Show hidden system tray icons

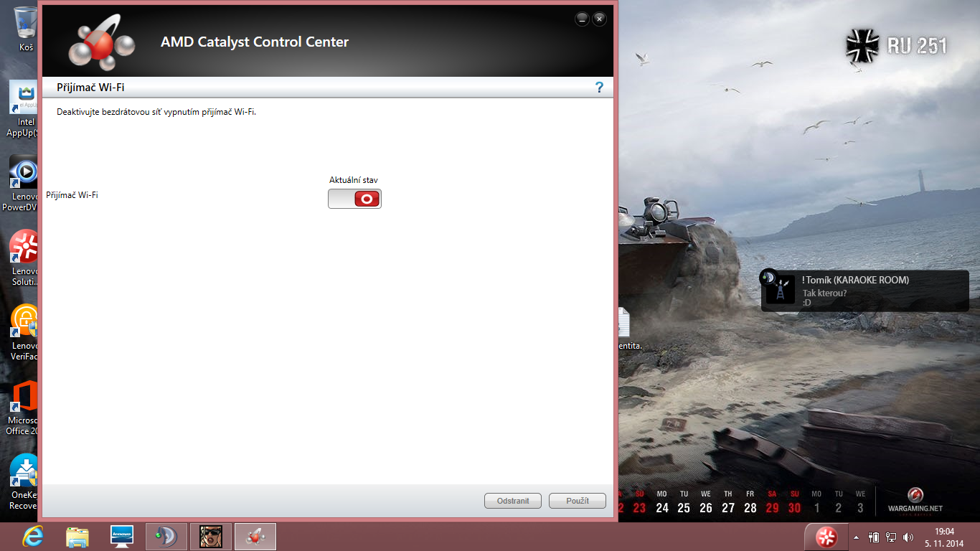coord(856,537)
